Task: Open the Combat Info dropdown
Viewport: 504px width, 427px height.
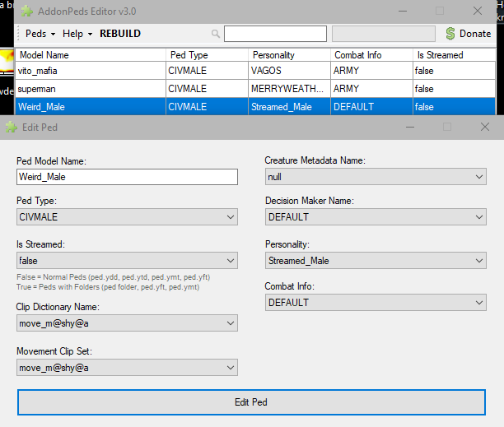Action: pyautogui.click(x=376, y=303)
